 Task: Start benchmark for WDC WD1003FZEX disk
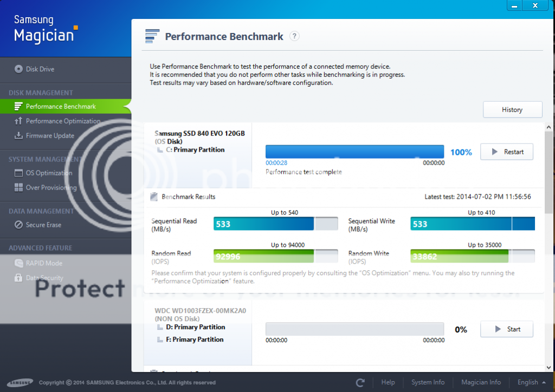(506, 329)
